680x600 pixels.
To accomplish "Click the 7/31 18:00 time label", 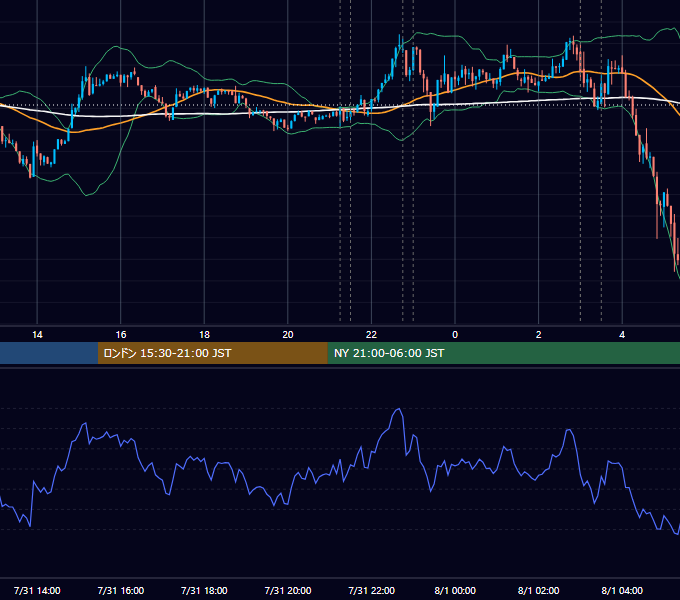I will coord(204,590).
